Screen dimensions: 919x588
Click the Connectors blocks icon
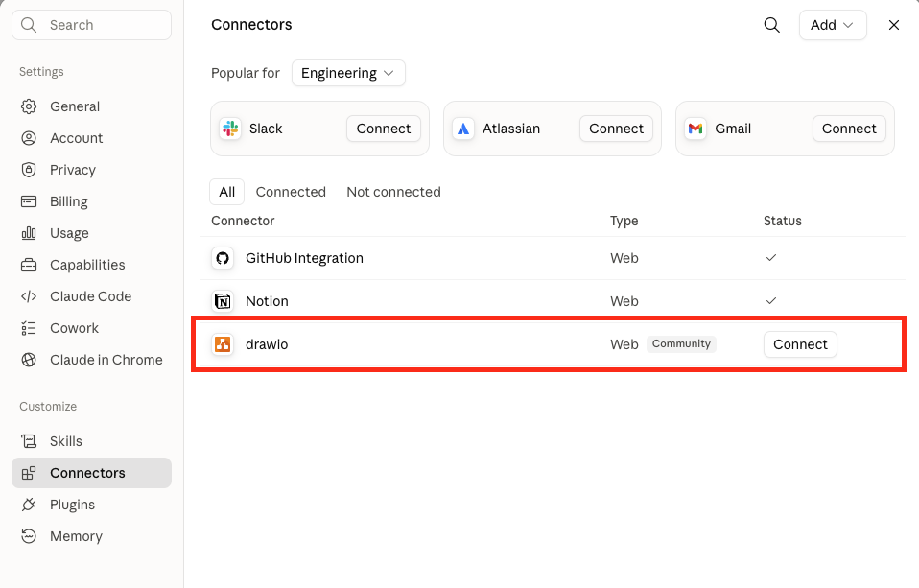coord(29,473)
